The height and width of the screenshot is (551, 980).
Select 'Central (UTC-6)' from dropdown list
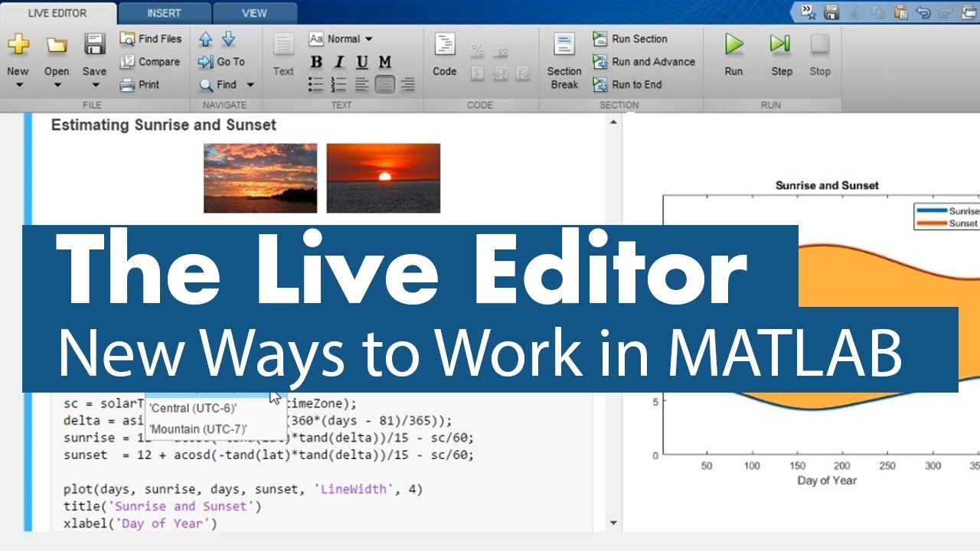tap(193, 409)
